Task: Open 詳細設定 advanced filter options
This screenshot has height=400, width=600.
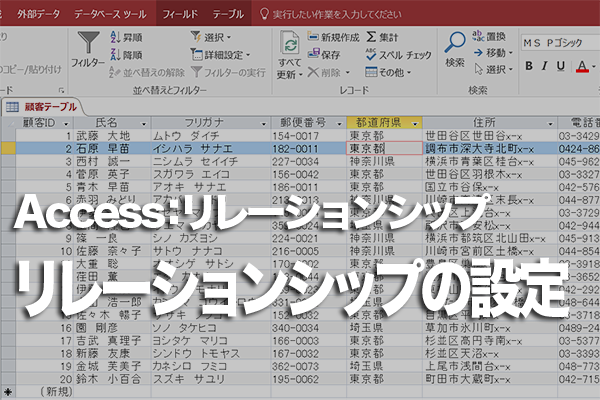Action: pos(220,55)
